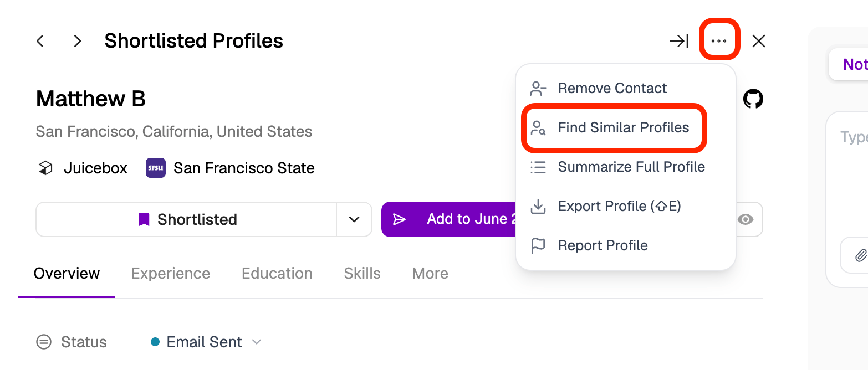Go to next profile with right arrow

(x=78, y=41)
